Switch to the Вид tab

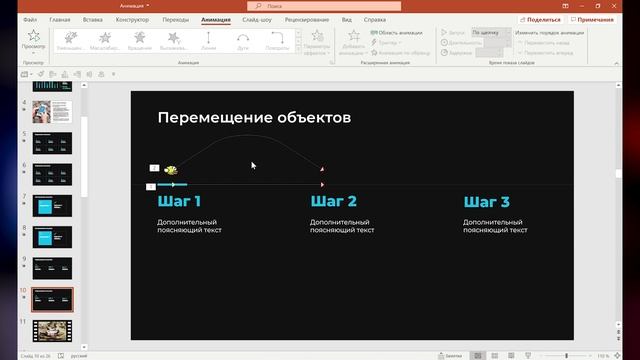(x=347, y=20)
